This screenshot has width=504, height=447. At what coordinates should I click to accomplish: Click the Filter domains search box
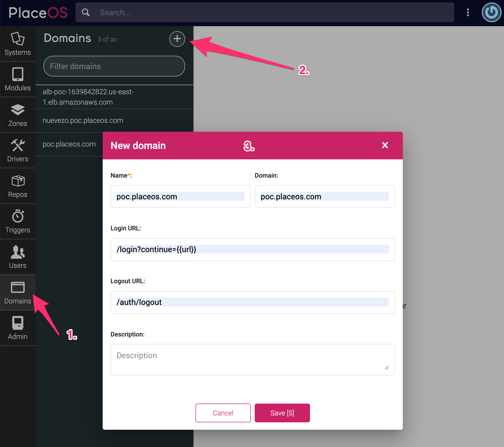[114, 66]
